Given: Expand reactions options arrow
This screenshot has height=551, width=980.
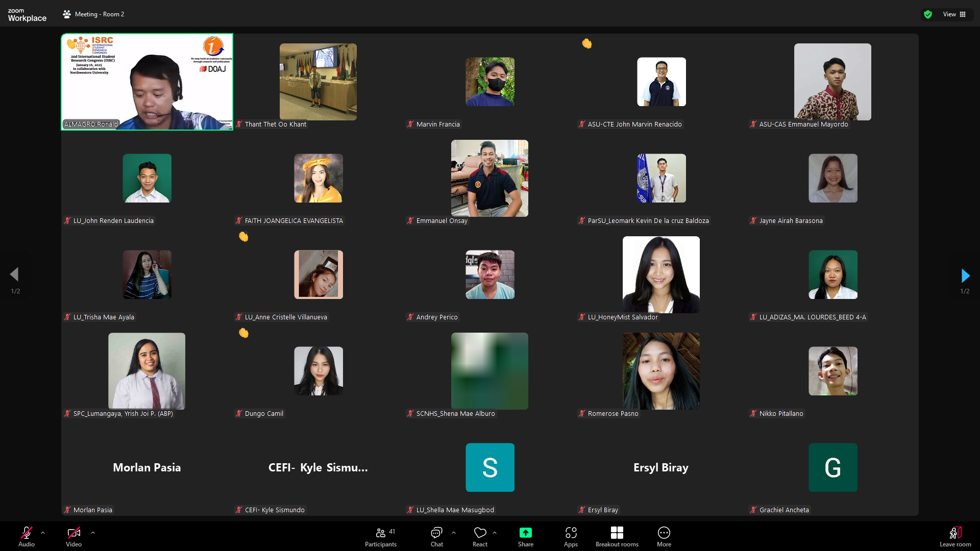Looking at the screenshot, I should (x=495, y=533).
